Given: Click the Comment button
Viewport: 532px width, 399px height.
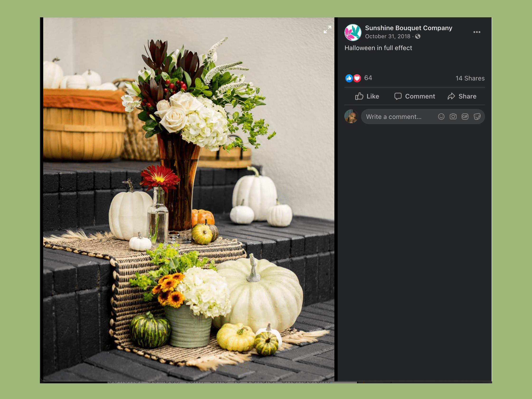Looking at the screenshot, I should pyautogui.click(x=414, y=96).
